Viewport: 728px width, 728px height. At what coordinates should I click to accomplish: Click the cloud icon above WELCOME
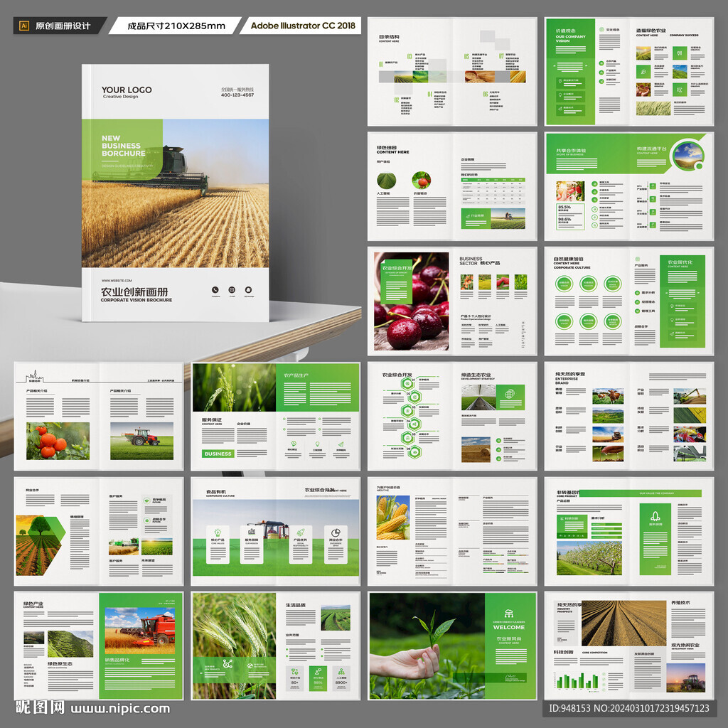pos(509,614)
